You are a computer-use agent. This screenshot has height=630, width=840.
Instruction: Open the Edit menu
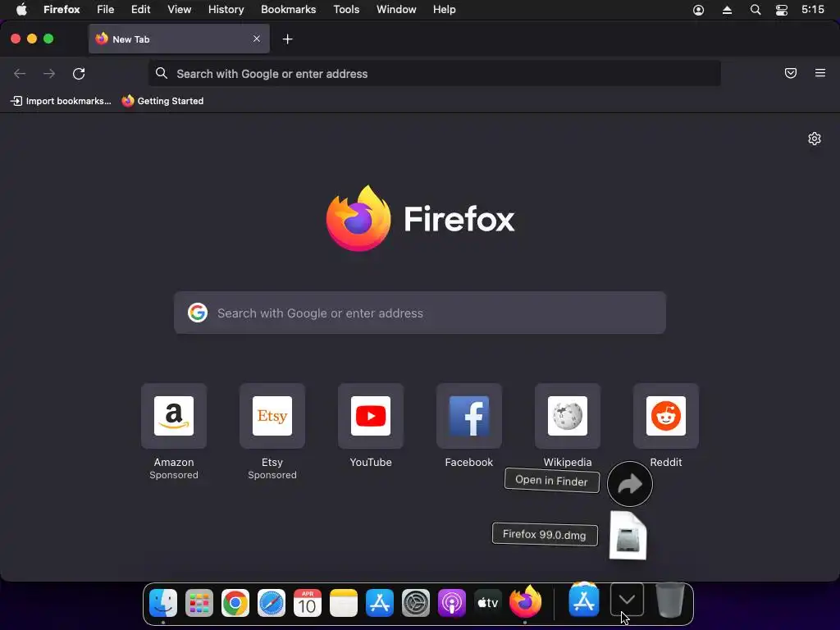point(141,10)
